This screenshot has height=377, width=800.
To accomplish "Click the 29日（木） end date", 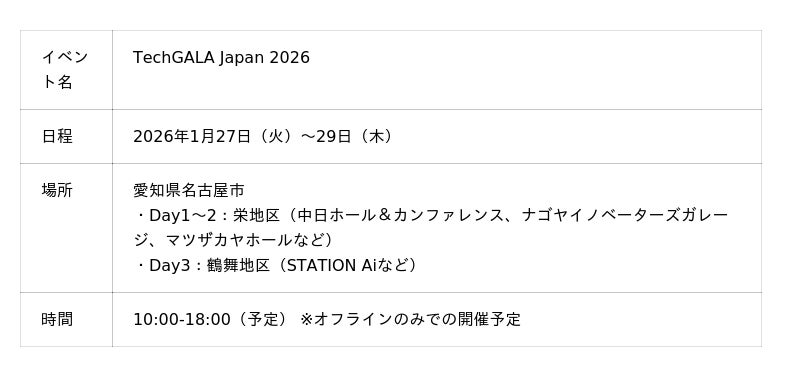I will (x=357, y=136).
